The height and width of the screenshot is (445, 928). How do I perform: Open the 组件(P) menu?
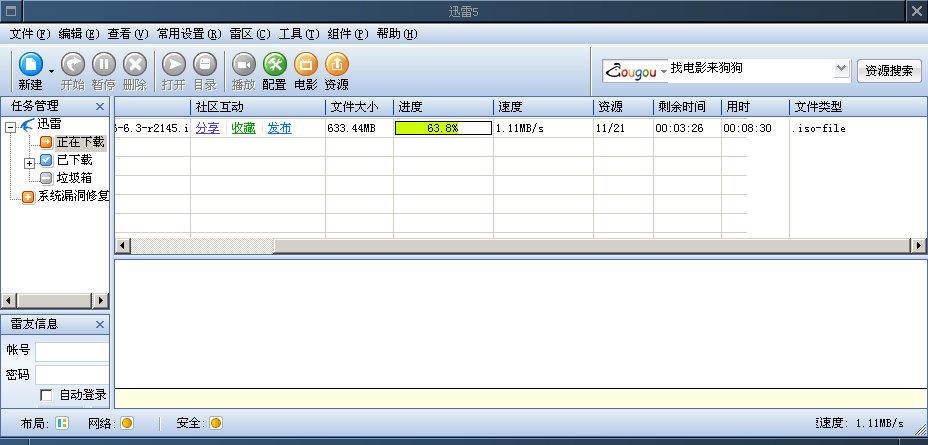349,34
